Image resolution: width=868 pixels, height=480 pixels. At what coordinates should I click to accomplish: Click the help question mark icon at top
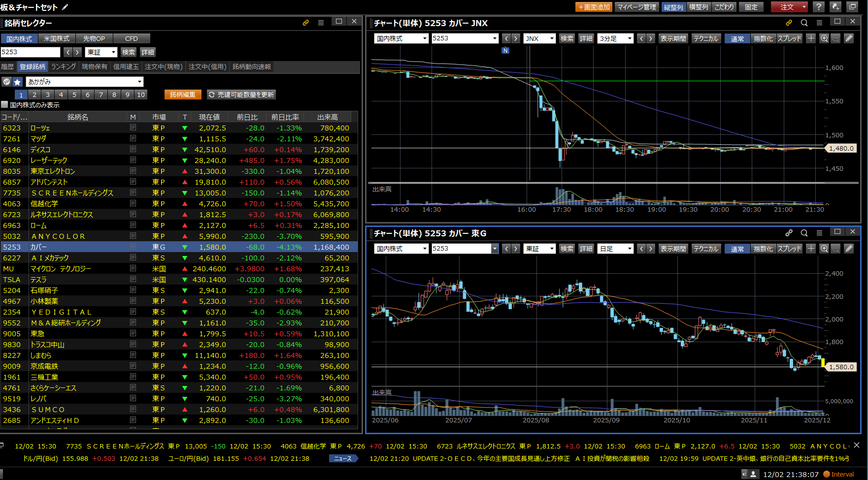pos(818,7)
